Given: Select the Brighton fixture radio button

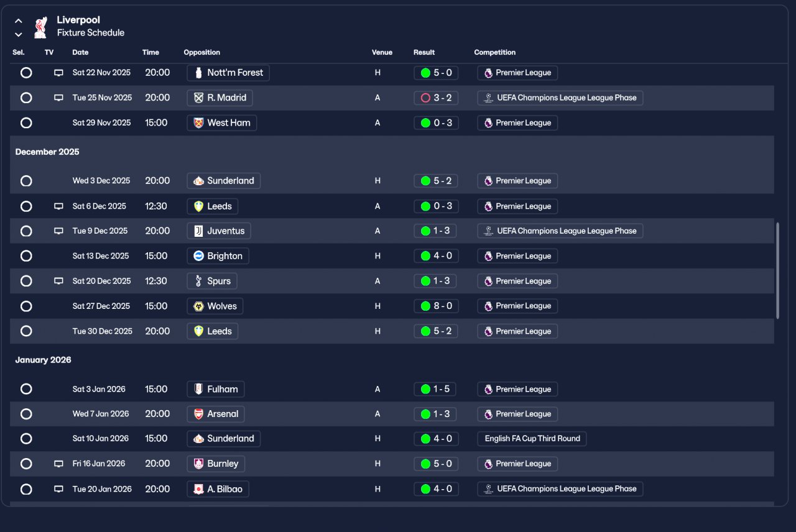Looking at the screenshot, I should [x=26, y=256].
